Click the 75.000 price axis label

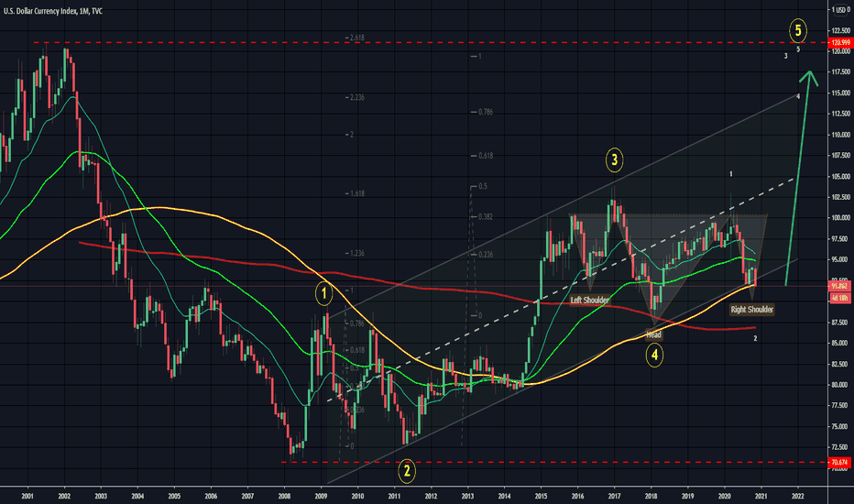(x=841, y=427)
